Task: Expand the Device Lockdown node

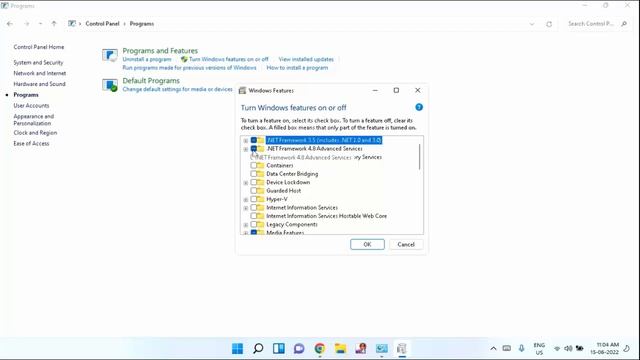Action: pyautogui.click(x=246, y=182)
